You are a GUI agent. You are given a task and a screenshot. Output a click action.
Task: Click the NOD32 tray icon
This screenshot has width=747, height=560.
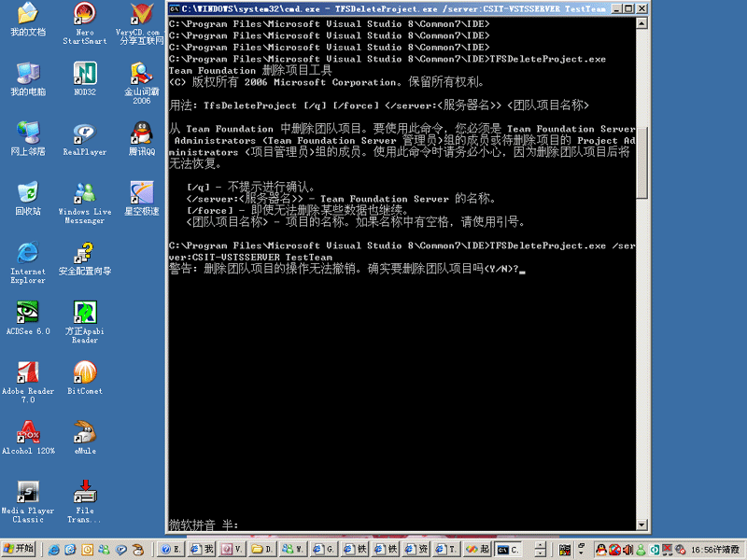(655, 550)
